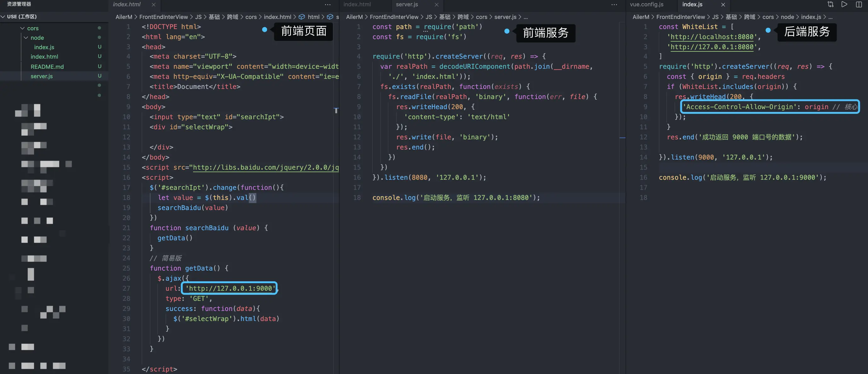The width and height of the screenshot is (868, 374).
Task: Close the server.js tab
Action: pos(437,4)
